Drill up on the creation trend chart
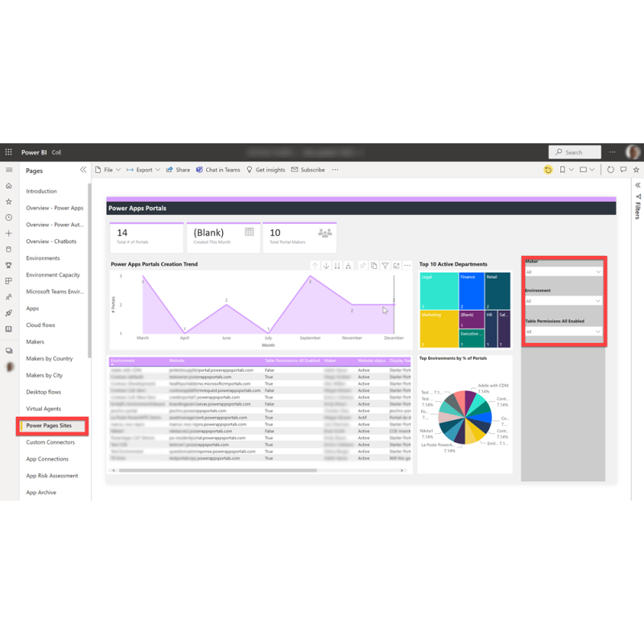 315,266
